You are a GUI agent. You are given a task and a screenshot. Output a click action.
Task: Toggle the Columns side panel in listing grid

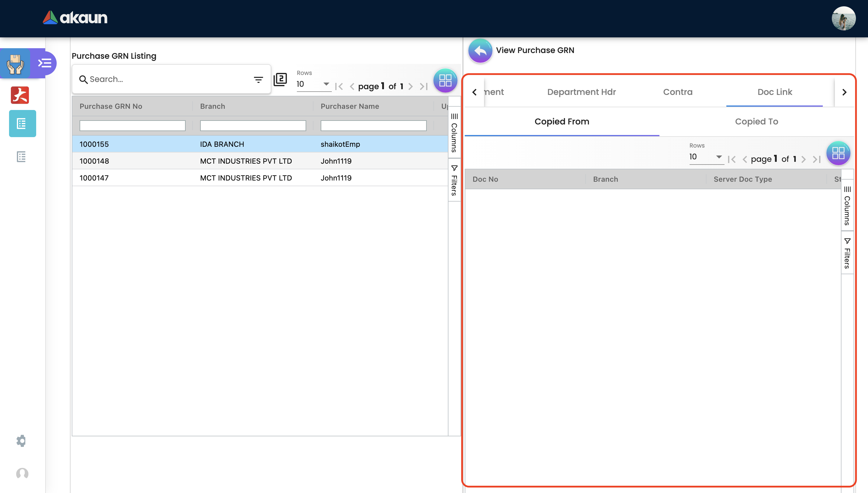(x=454, y=133)
